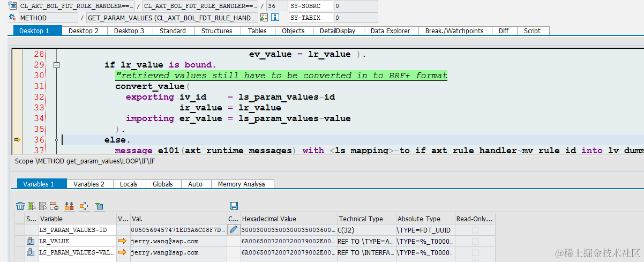Click the orange arrow next to LS_PARAM_VALUES-VAL
This screenshot has width=644, height=262.
point(122,252)
